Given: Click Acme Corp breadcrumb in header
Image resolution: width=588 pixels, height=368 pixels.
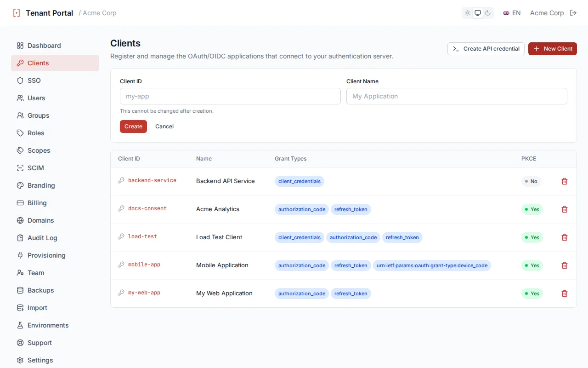Looking at the screenshot, I should [100, 13].
